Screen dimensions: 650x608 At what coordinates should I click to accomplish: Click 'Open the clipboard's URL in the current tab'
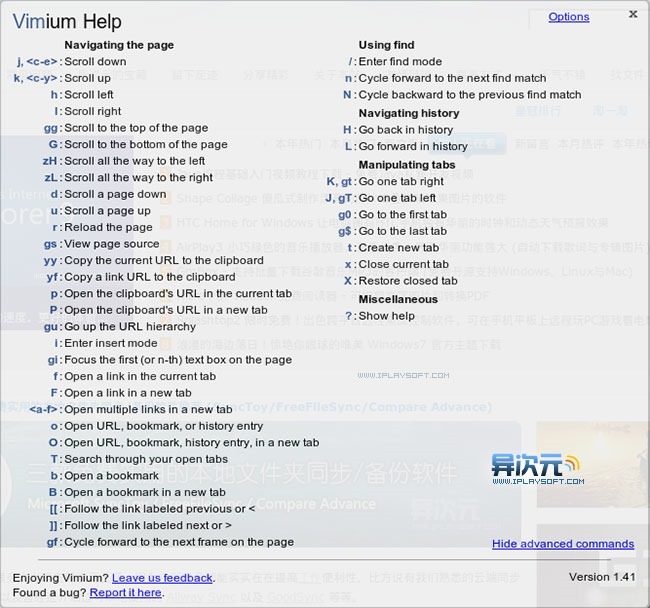click(x=178, y=294)
